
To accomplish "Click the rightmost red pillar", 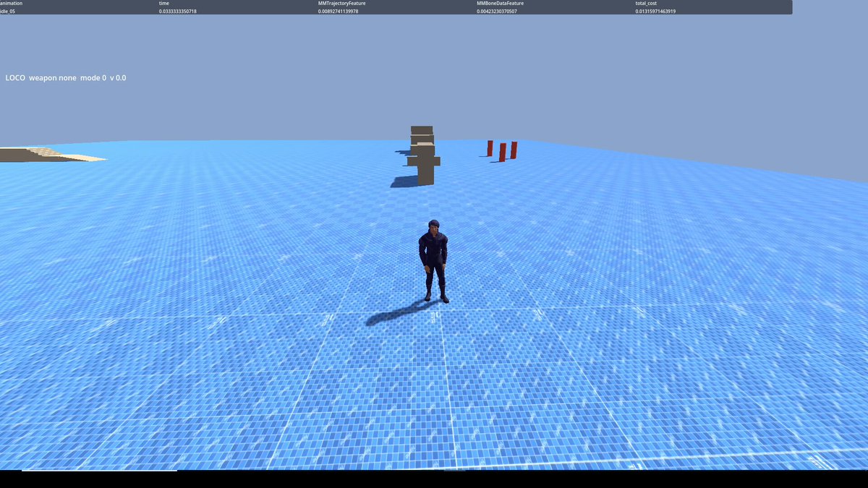I will [x=514, y=150].
